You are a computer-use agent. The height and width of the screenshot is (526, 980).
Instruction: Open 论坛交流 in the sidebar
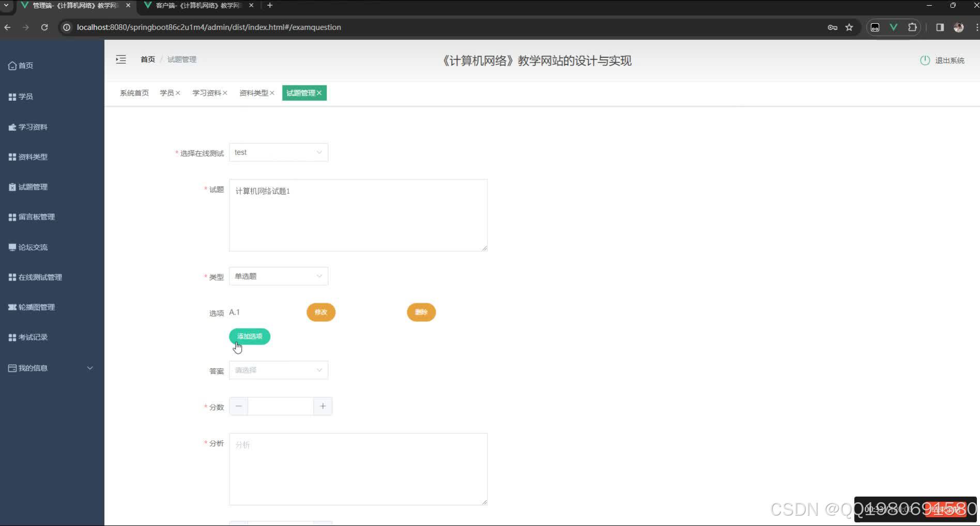[x=28, y=247]
